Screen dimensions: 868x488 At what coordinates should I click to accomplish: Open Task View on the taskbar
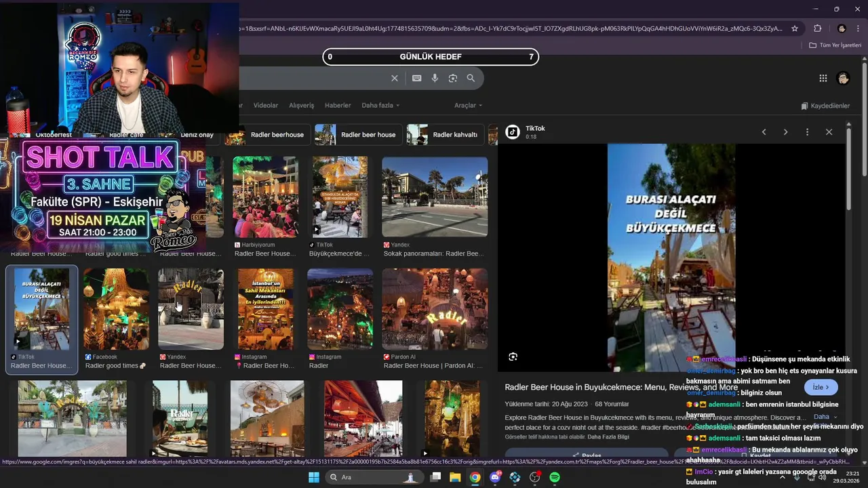436,477
